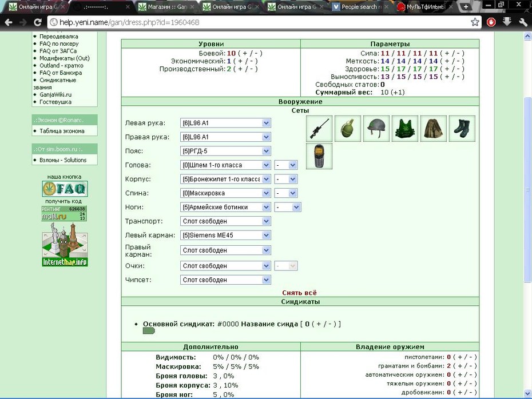The width and height of the screenshot is (532, 399).
Task: Open the Ноги boots dropdown
Action: 225,207
